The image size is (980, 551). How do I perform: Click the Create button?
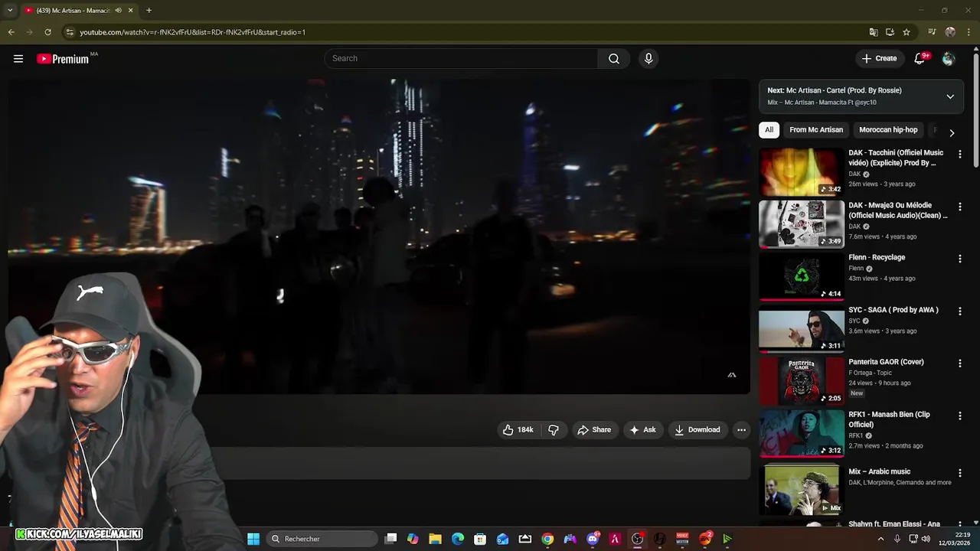(x=879, y=59)
